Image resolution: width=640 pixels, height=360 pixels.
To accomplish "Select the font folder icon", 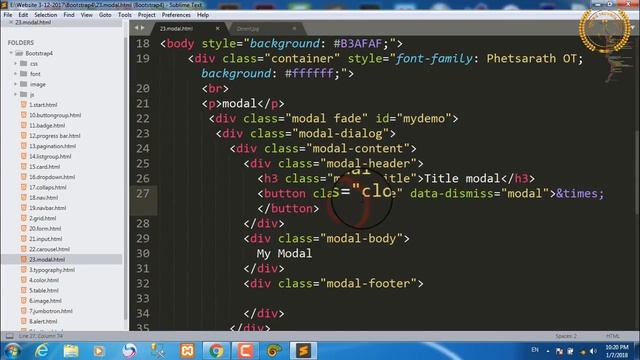I will click(x=24, y=73).
